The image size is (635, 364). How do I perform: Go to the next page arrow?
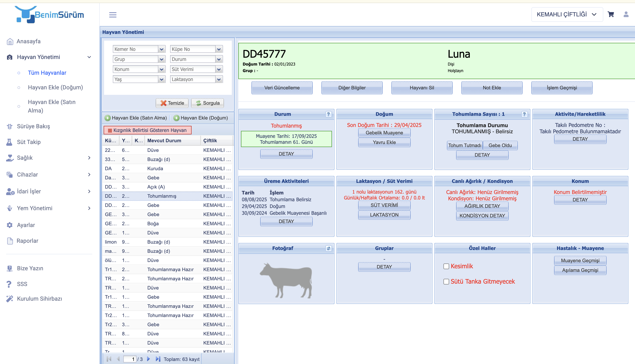pyautogui.click(x=148, y=359)
